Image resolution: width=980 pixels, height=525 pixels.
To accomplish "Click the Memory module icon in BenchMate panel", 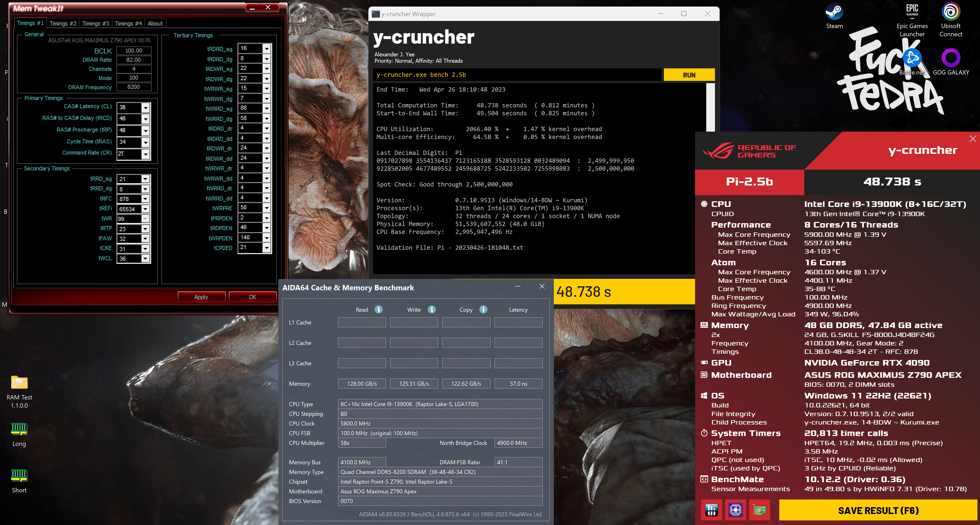I will (704, 325).
